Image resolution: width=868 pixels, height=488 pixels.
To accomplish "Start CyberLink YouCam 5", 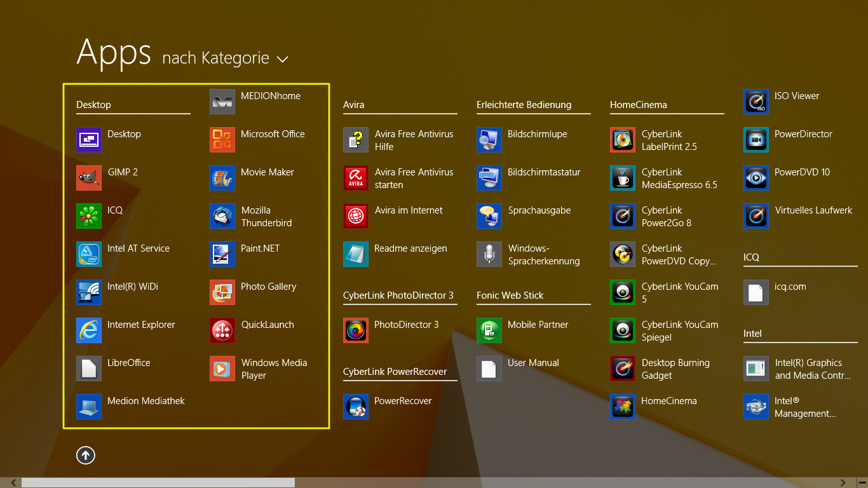I will tap(623, 292).
